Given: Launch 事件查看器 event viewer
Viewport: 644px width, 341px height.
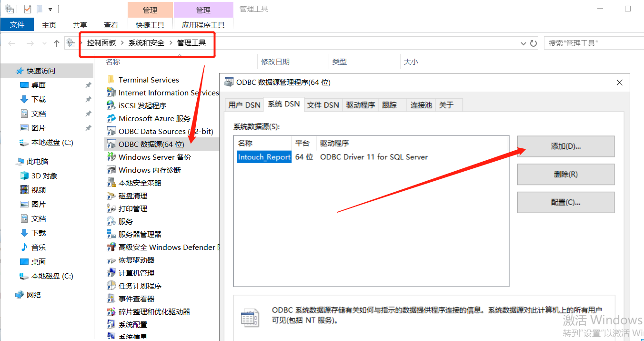Looking at the screenshot, I should (x=135, y=299).
